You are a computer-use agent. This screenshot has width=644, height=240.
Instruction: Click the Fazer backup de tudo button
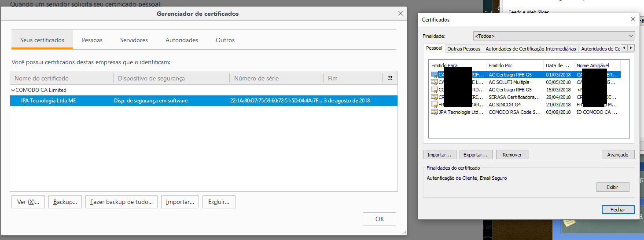[x=121, y=202]
